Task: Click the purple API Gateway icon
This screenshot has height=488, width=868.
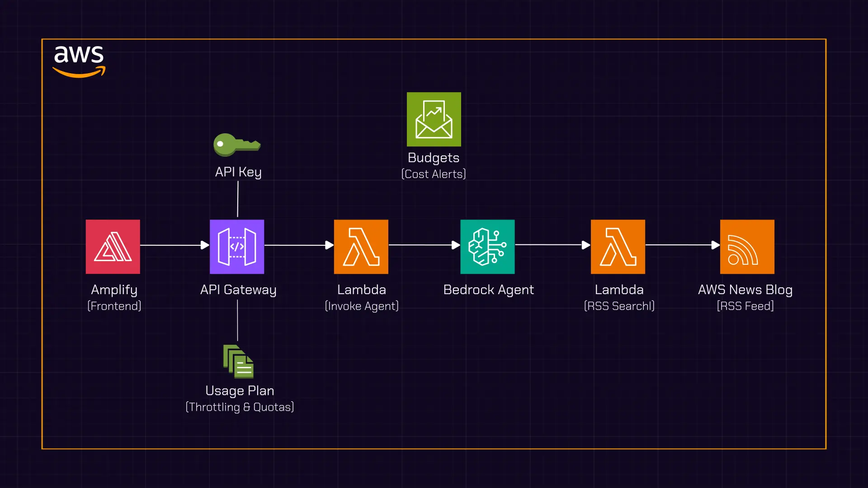Action: (237, 247)
